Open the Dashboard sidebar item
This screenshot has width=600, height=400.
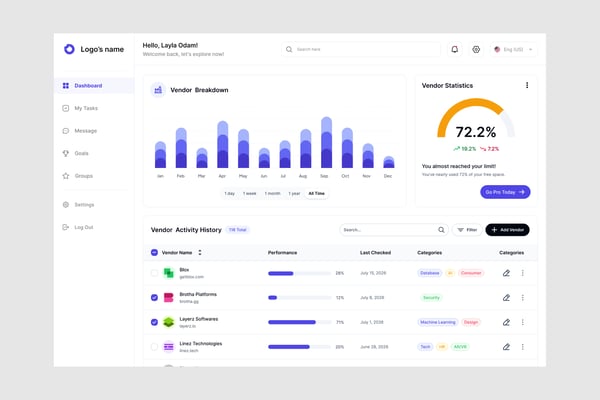(x=94, y=86)
